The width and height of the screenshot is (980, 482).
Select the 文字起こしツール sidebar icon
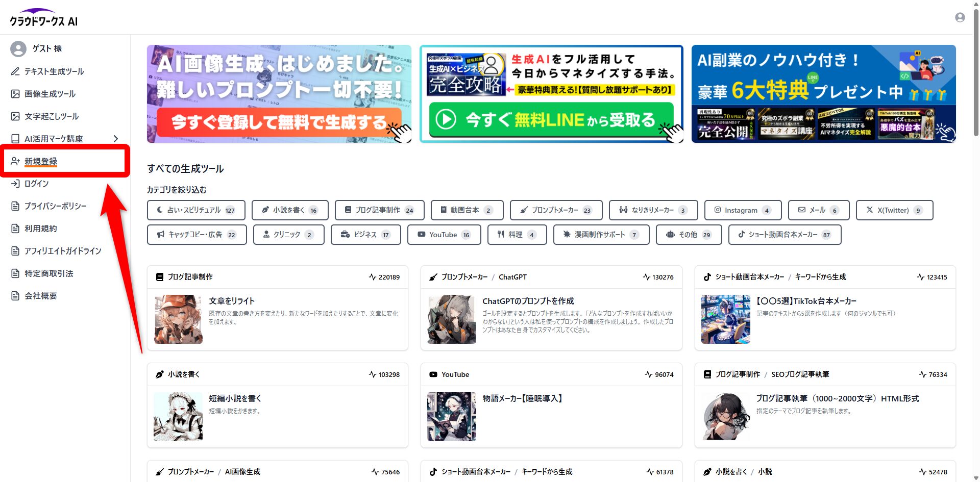(16, 116)
